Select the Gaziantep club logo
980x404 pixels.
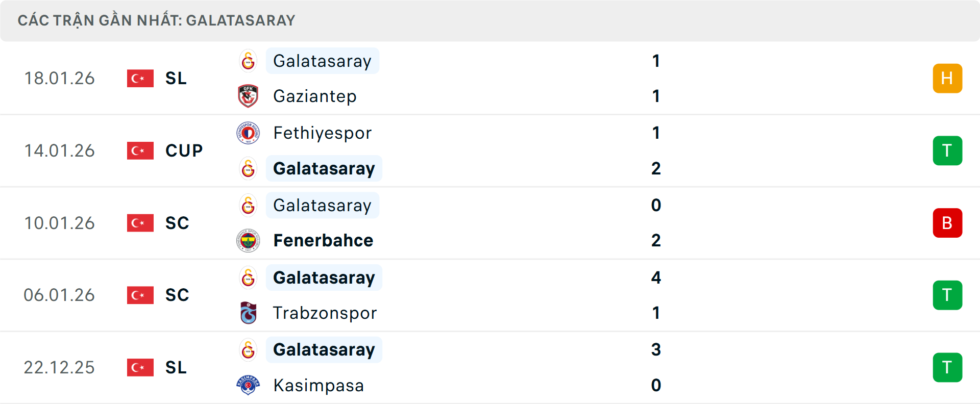[248, 96]
